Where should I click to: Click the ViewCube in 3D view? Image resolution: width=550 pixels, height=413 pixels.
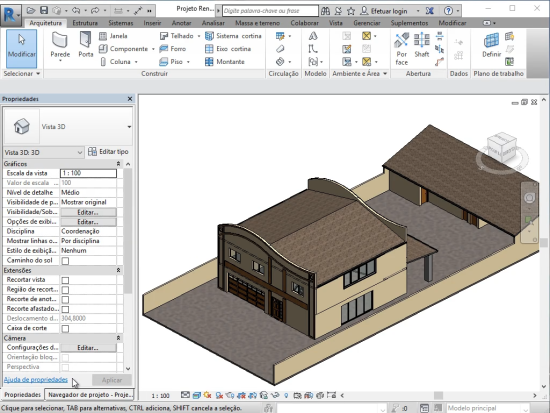pyautogui.click(x=502, y=147)
